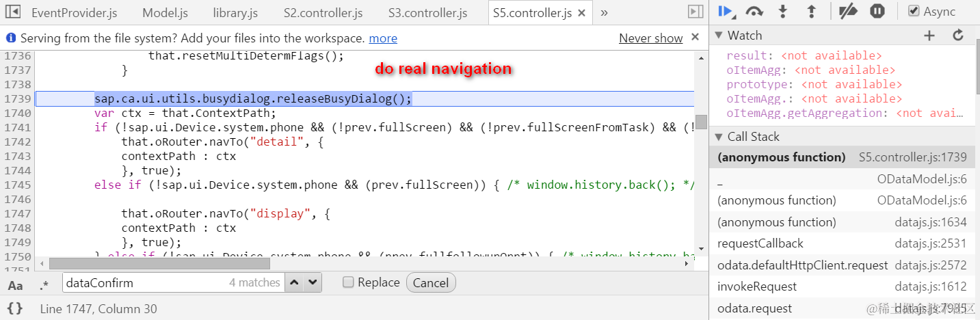Go to previous search match
The height and width of the screenshot is (320, 980).
(294, 282)
